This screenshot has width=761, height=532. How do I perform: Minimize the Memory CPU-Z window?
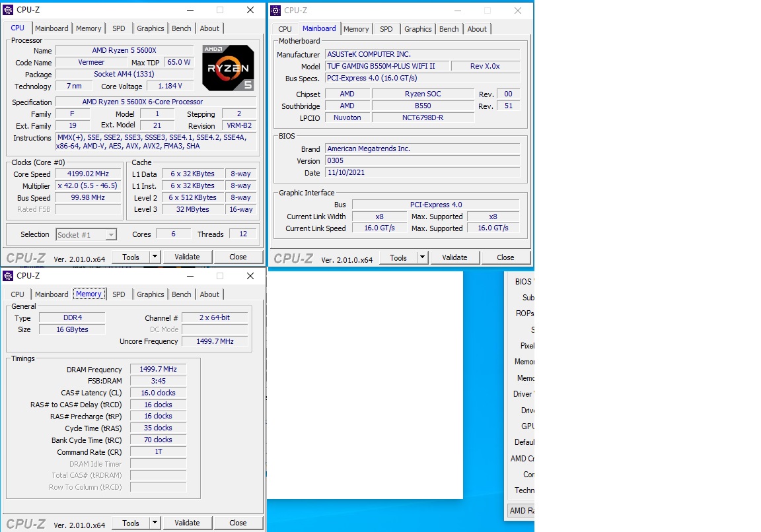[x=190, y=275]
